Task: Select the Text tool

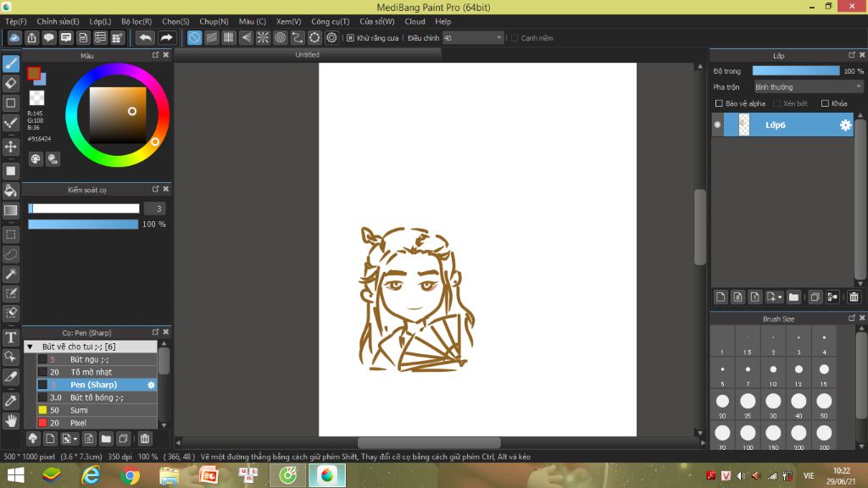Action: tap(10, 337)
